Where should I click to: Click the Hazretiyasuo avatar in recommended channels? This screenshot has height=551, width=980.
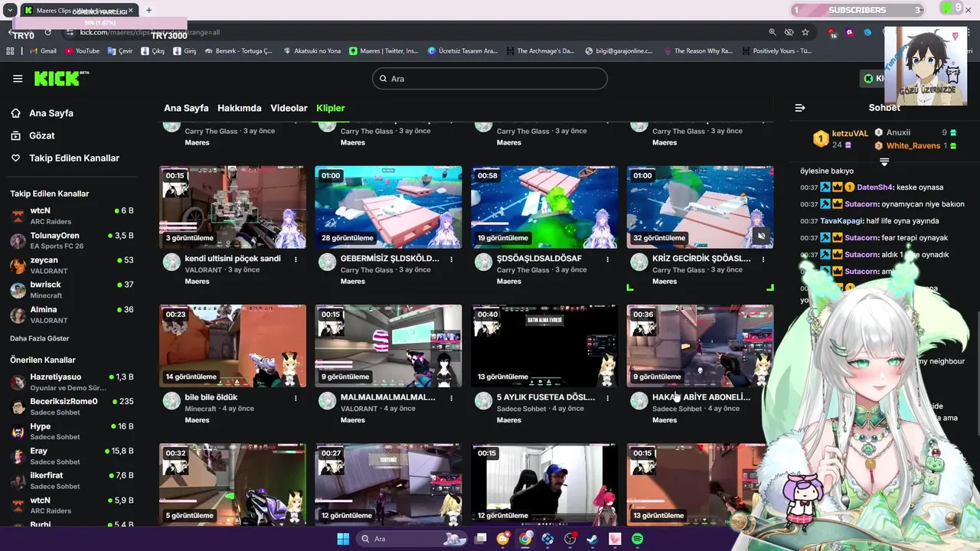[x=18, y=383]
